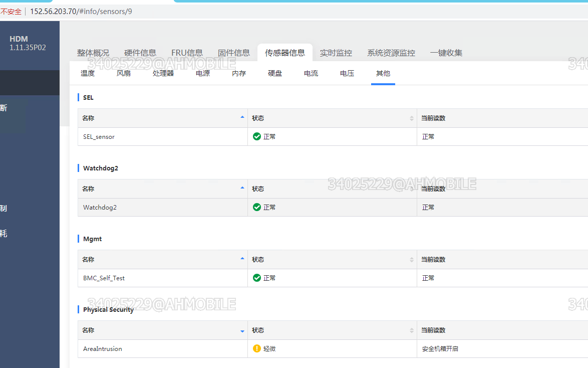Image resolution: width=588 pixels, height=368 pixels.
Task: Click the SEL section heading
Action: coord(88,98)
